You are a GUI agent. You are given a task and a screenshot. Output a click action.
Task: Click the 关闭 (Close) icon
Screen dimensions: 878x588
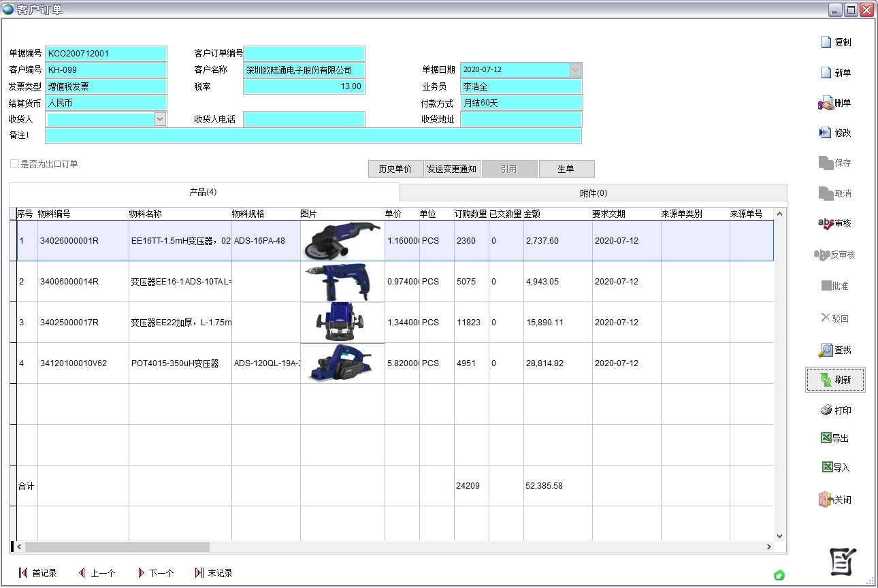(x=826, y=500)
